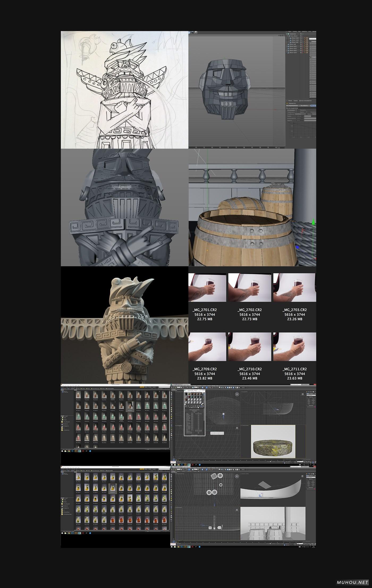Viewport: 372px width, 588px height.
Task: Click the Симметрия object icon in the object tree
Action: (x=288, y=34)
